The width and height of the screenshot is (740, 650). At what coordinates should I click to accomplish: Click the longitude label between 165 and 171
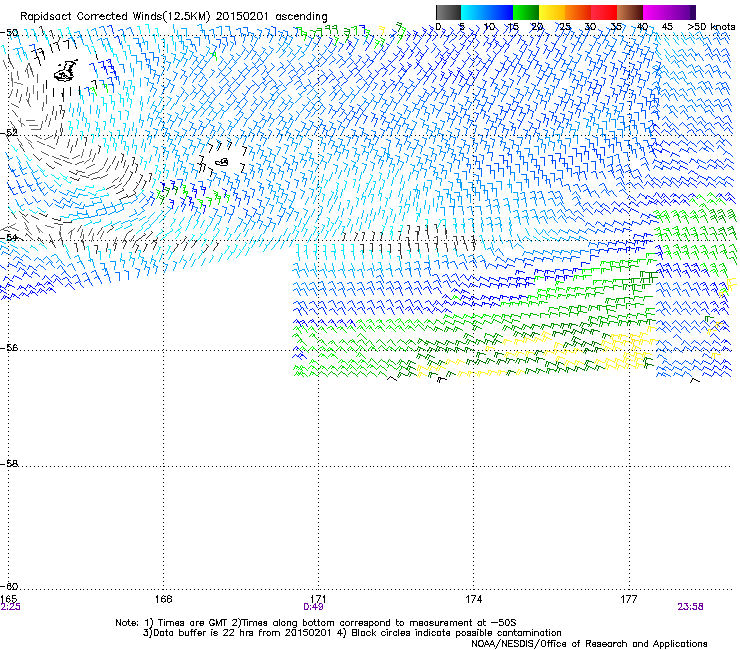point(163,599)
